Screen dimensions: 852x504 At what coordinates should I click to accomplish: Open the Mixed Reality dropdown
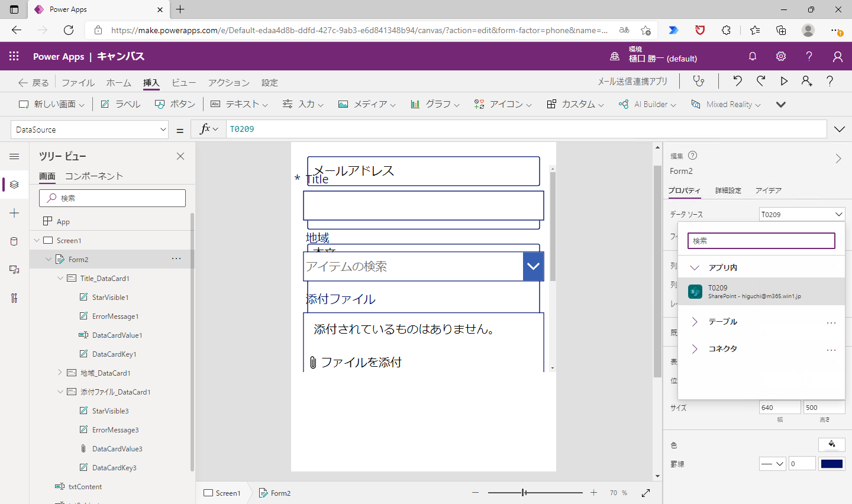[726, 104]
